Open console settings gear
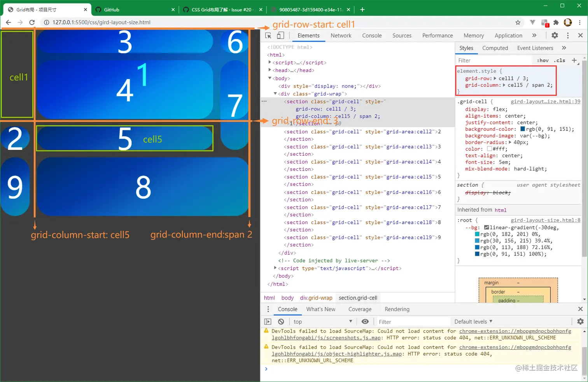The height and width of the screenshot is (382, 588). pyautogui.click(x=580, y=322)
